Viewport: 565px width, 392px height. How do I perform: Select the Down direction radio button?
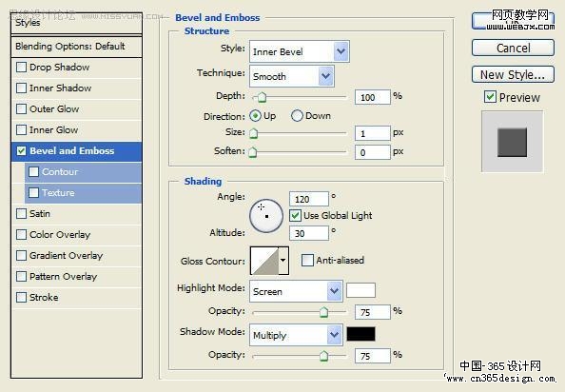click(297, 116)
